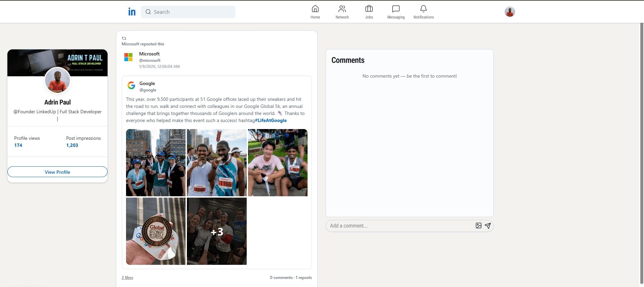
Task: Click the repost icon above Microsoft reposted this
Action: pos(124,38)
